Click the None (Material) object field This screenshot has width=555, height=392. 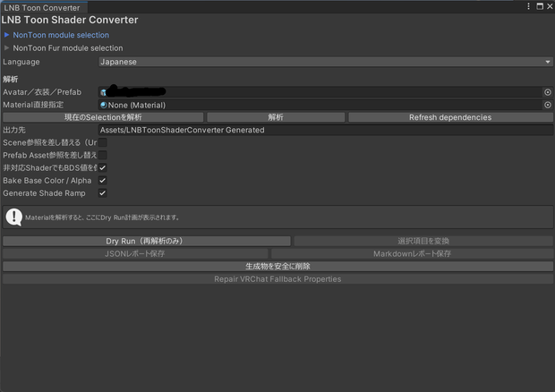[320, 105]
